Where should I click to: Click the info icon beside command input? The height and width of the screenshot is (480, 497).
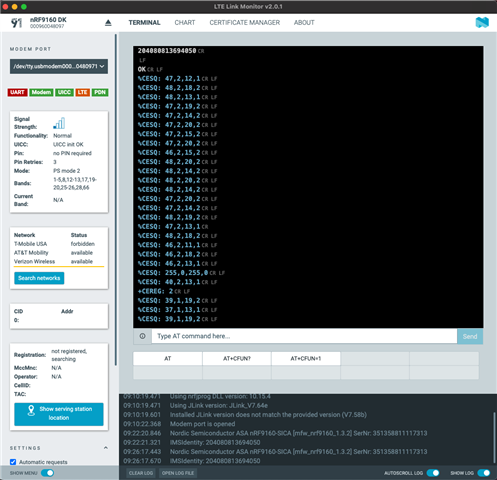(142, 336)
